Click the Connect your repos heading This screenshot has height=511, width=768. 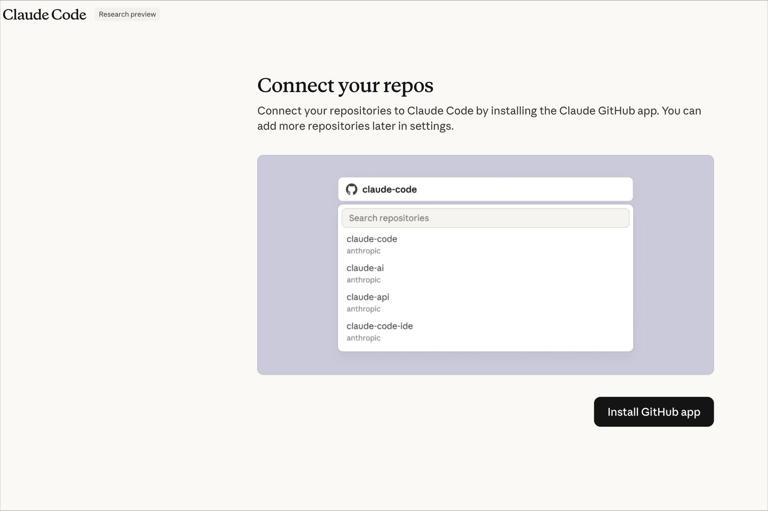pyautogui.click(x=345, y=85)
